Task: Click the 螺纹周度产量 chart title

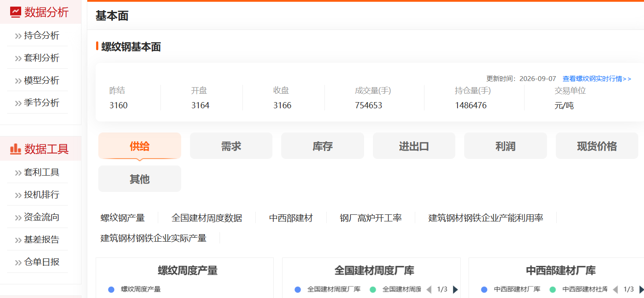Action: pos(188,270)
